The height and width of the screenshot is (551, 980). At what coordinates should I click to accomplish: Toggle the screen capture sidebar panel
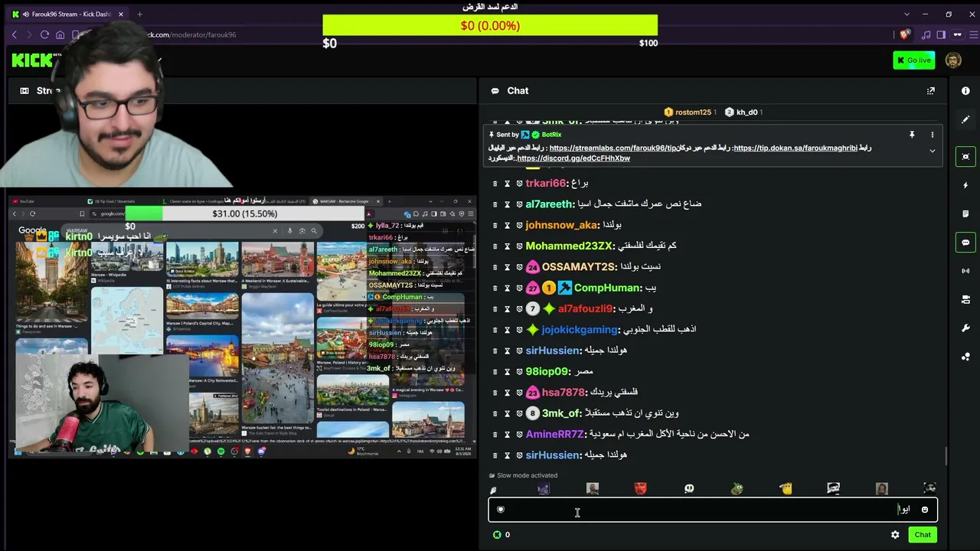pos(965,156)
